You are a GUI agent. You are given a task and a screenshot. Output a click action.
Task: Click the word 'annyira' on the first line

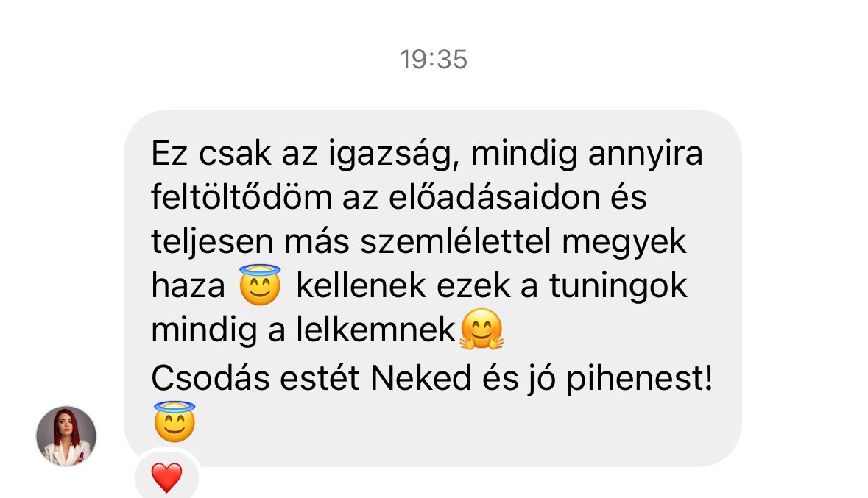(645, 154)
